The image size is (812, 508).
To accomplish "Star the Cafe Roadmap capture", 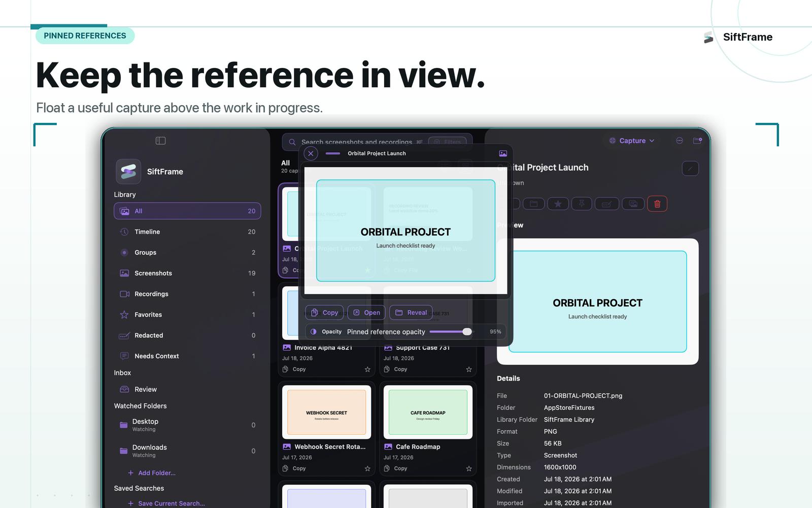I will click(469, 468).
